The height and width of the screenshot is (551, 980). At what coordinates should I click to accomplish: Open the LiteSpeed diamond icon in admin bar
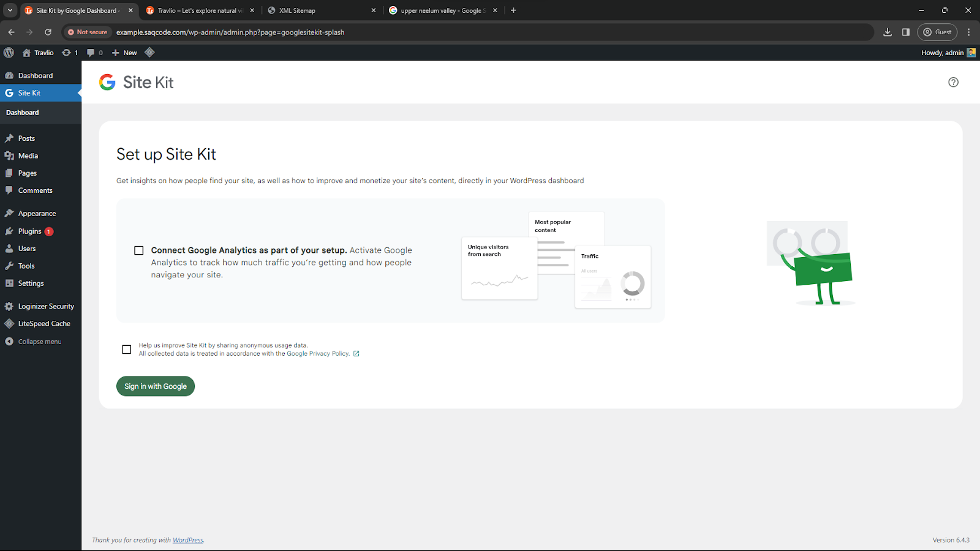point(149,53)
